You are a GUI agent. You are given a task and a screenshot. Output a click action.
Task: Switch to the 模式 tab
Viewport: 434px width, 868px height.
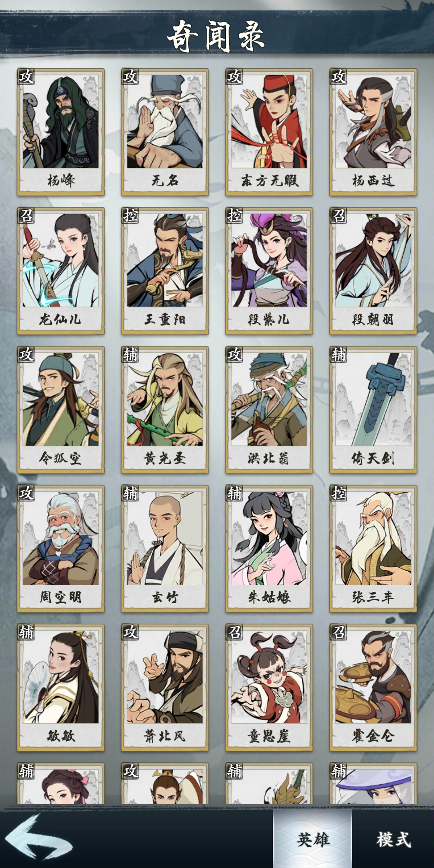[393, 839]
